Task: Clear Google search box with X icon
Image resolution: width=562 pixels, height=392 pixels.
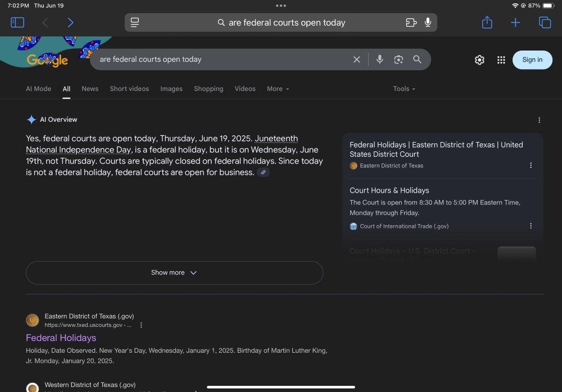Action: pos(356,60)
